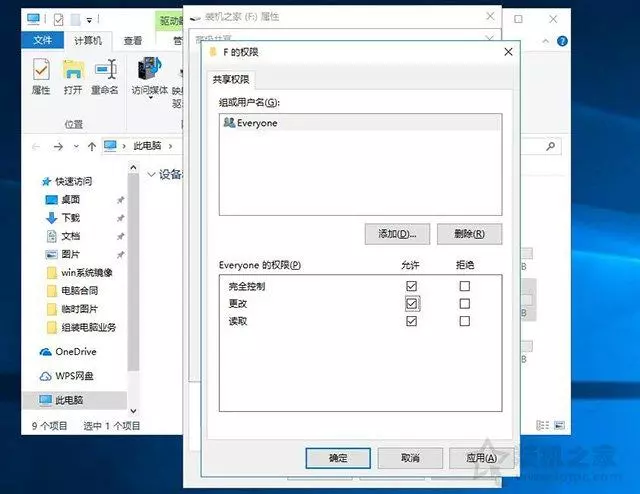
Task: Click the 取消 button
Action: coord(410,458)
